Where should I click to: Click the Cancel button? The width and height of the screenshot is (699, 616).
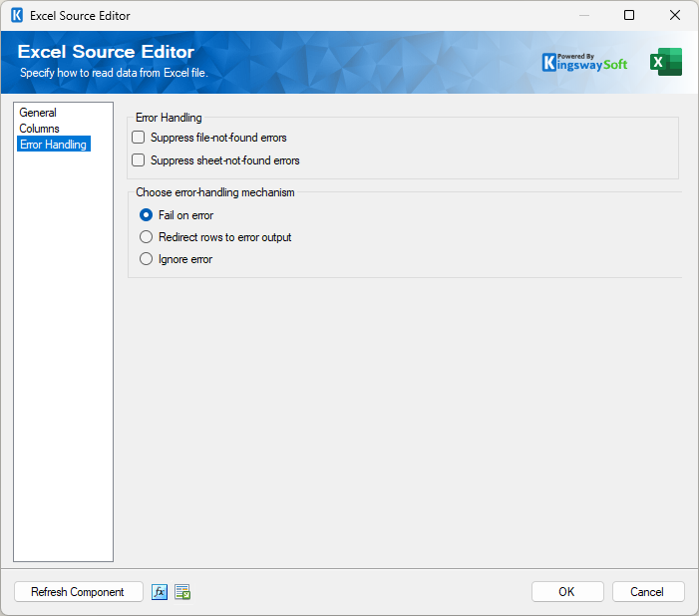coord(647,592)
